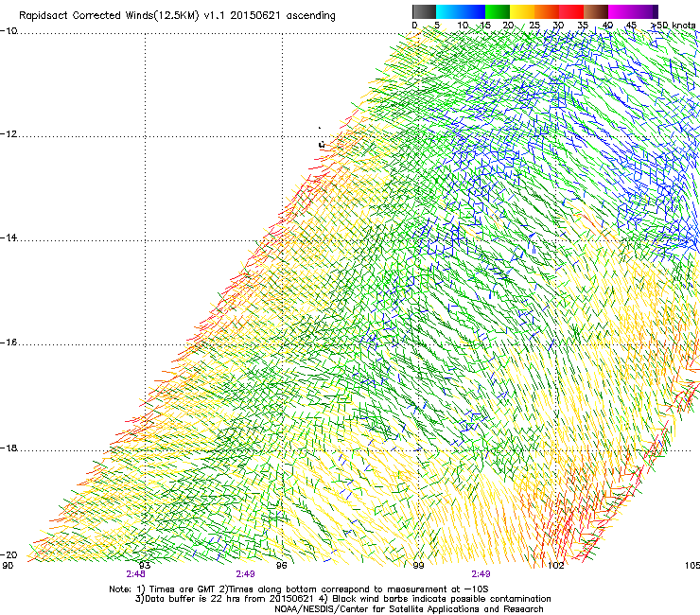The height and width of the screenshot is (615, 700).
Task: Click the gray 0-5 knots legend swatch
Action: pyautogui.click(x=424, y=11)
